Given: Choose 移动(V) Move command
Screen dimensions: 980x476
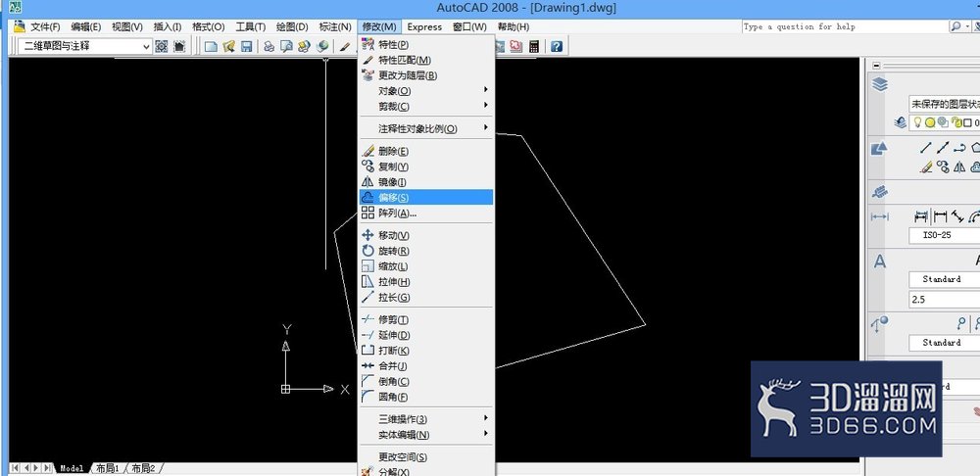Looking at the screenshot, I should (x=426, y=235).
